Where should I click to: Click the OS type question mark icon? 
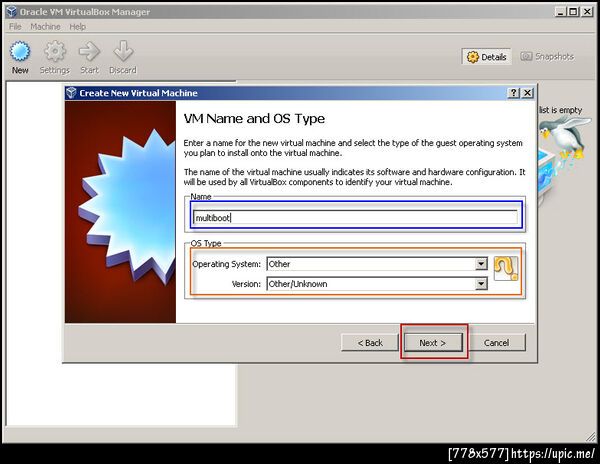point(505,269)
